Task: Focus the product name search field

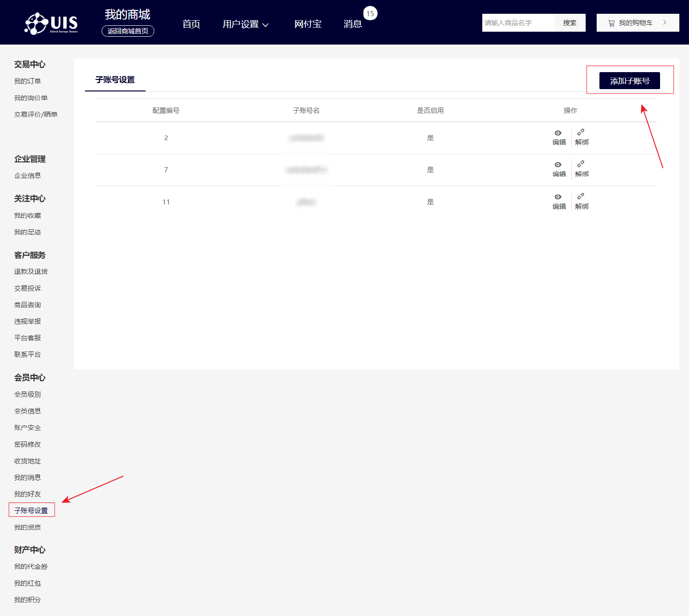Action: 518,23
